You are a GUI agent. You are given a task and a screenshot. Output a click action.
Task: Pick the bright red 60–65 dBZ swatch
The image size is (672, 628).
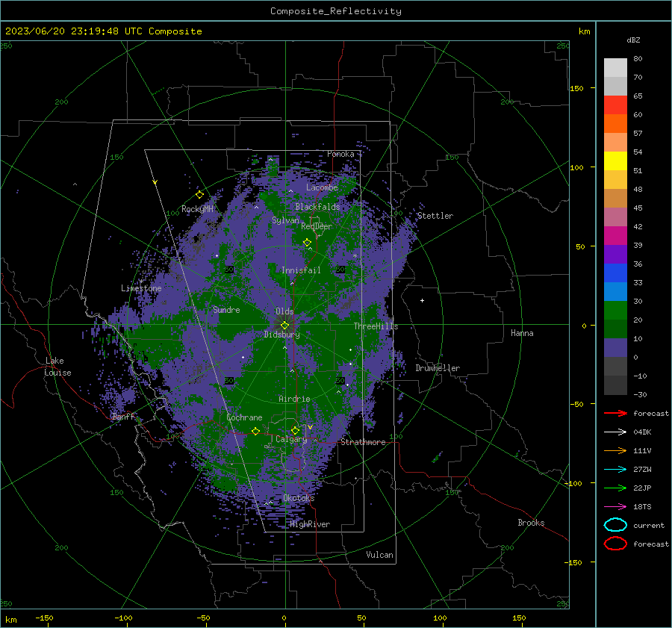coord(615,105)
